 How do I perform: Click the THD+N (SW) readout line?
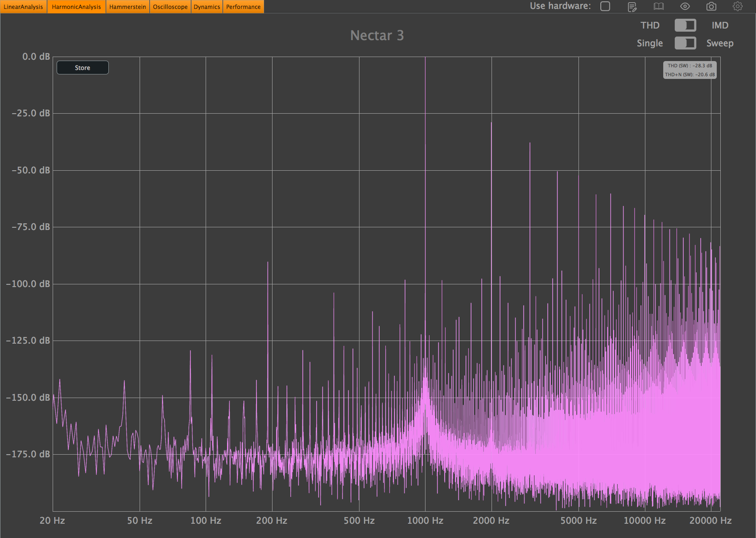(x=690, y=74)
